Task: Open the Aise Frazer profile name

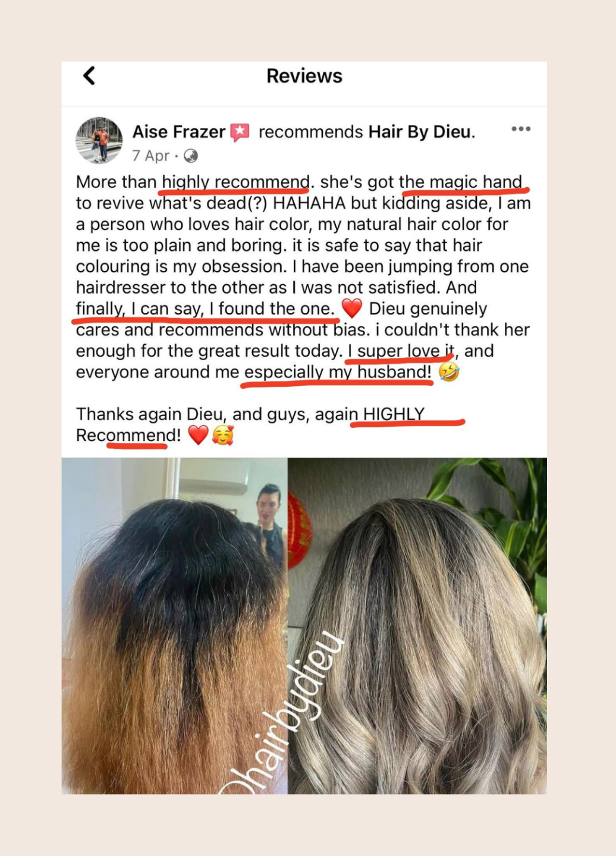Action: click(x=179, y=131)
